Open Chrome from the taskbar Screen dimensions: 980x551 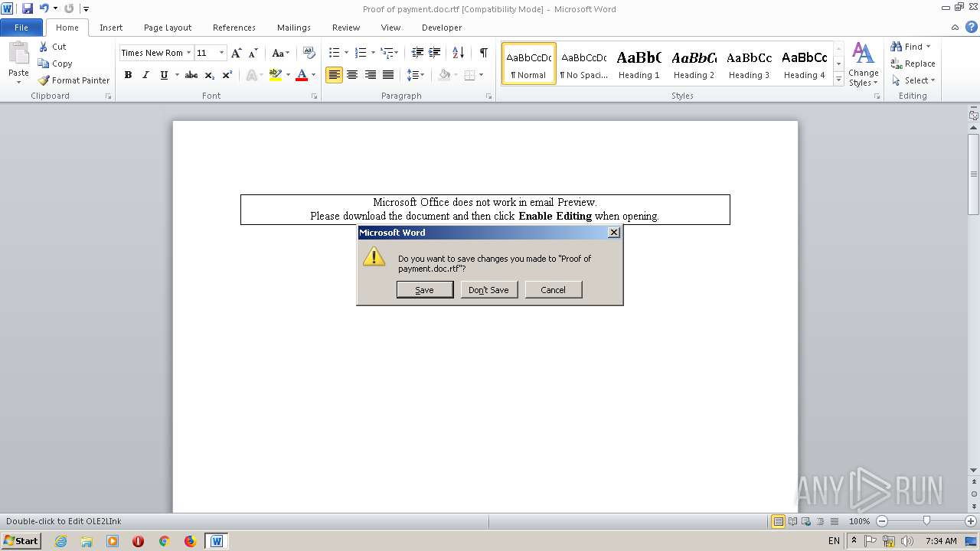164,541
